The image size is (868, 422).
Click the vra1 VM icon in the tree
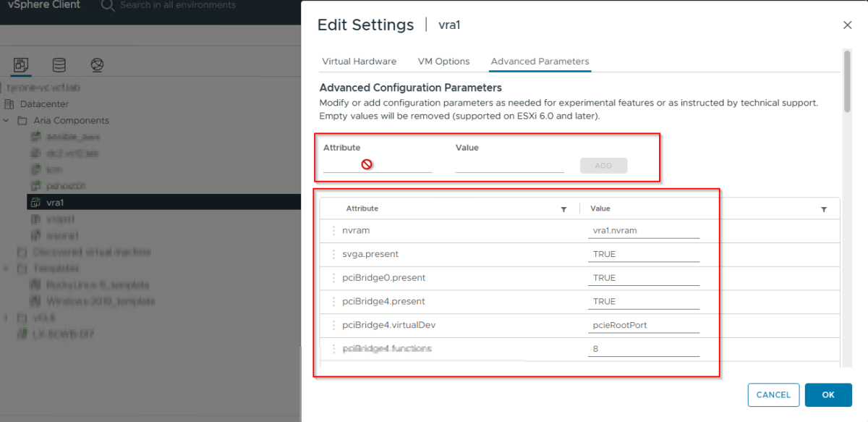tap(35, 203)
